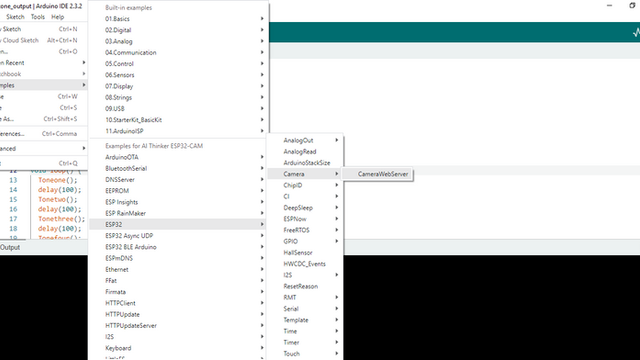The image size is (640, 360).
Task: Open the CI submenu
Action: [305, 196]
